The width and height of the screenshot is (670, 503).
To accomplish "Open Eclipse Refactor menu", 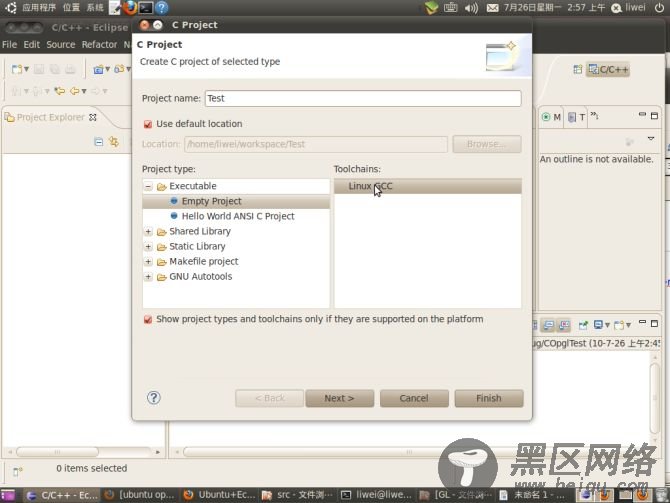I will point(100,44).
